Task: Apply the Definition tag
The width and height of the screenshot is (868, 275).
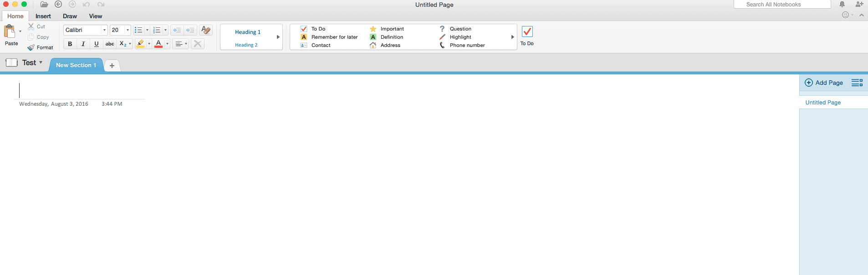Action: coord(387,37)
